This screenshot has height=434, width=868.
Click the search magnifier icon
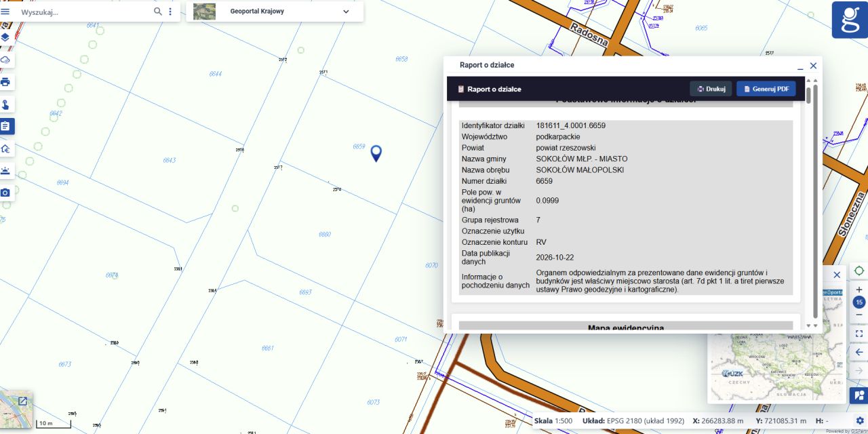click(158, 12)
